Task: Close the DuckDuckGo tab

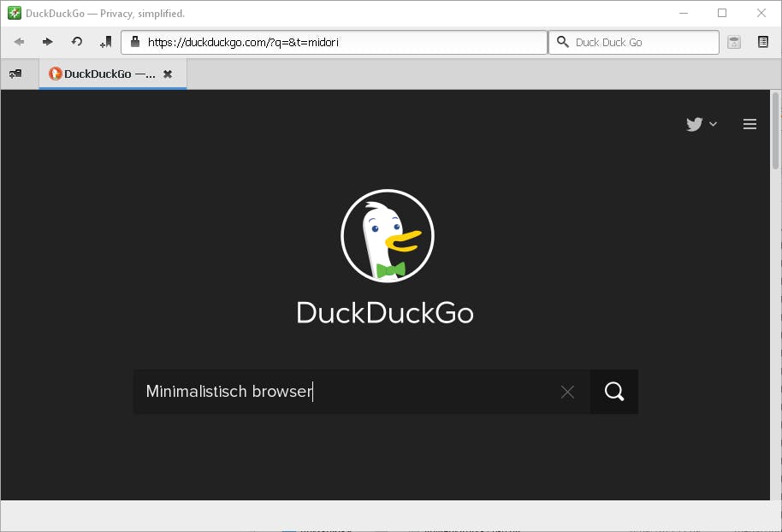Action: click(x=168, y=74)
